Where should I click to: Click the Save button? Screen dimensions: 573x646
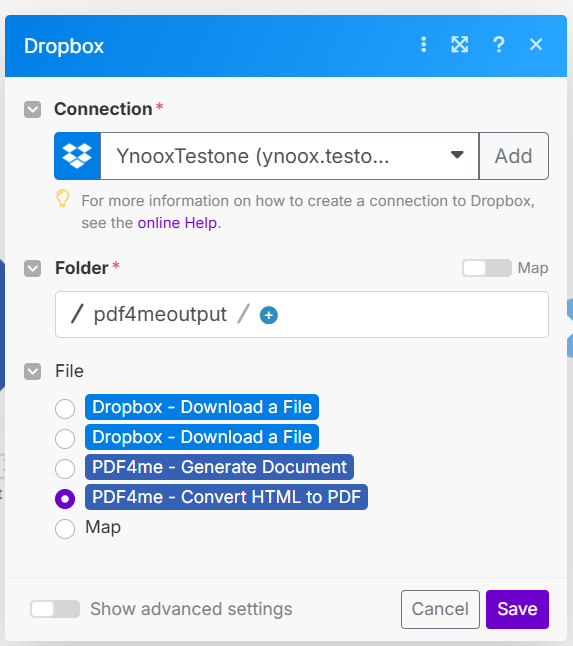(517, 609)
